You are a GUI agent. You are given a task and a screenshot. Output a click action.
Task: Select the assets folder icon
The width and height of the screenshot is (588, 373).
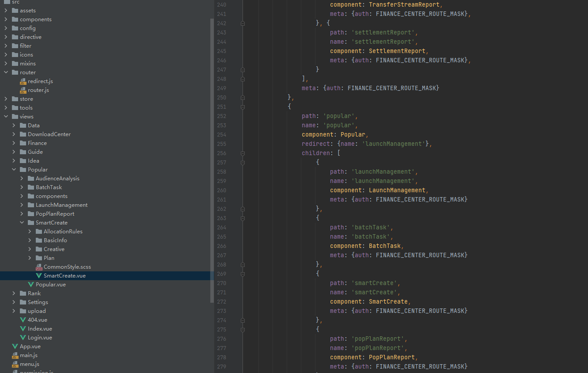coord(15,11)
